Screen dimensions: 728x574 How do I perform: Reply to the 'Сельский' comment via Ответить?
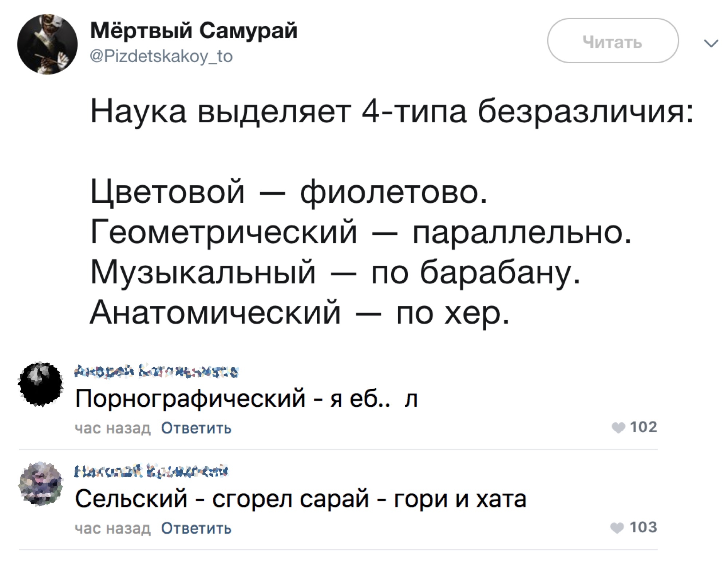[x=196, y=529]
